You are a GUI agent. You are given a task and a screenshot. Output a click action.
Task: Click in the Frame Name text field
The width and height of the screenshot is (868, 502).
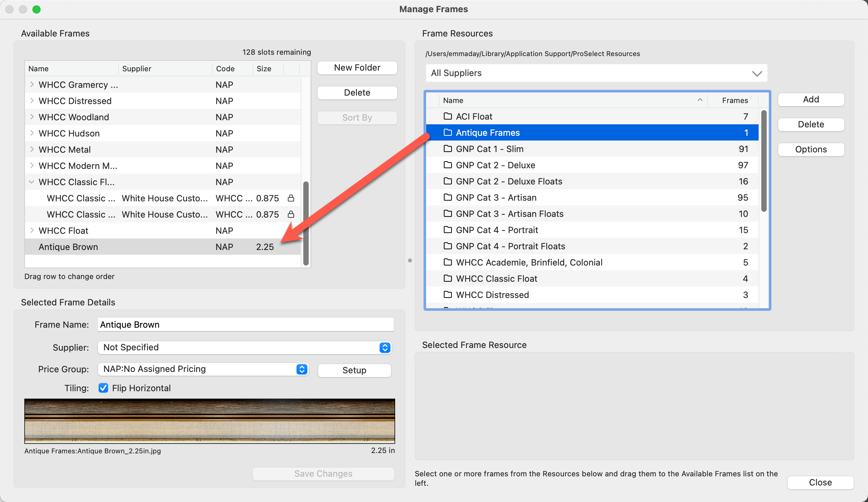click(x=245, y=325)
